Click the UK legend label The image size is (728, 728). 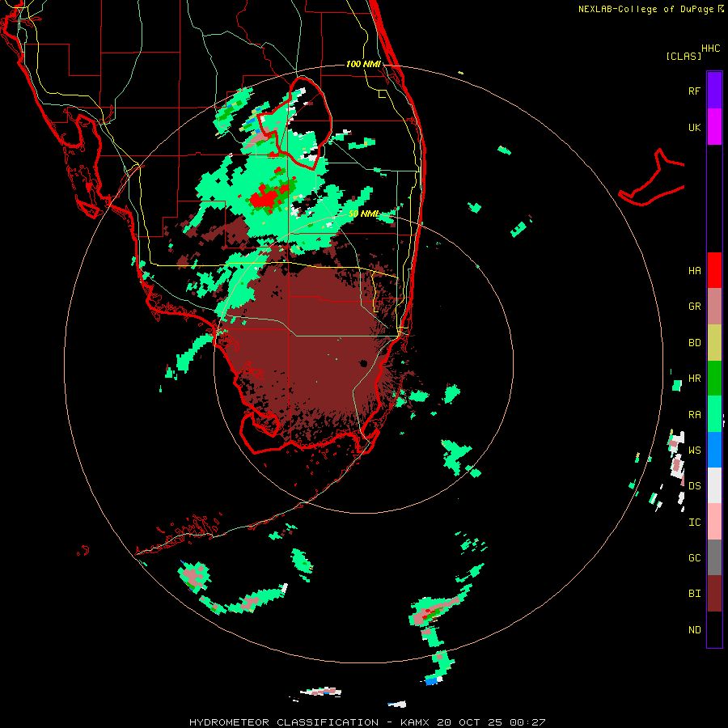click(694, 127)
